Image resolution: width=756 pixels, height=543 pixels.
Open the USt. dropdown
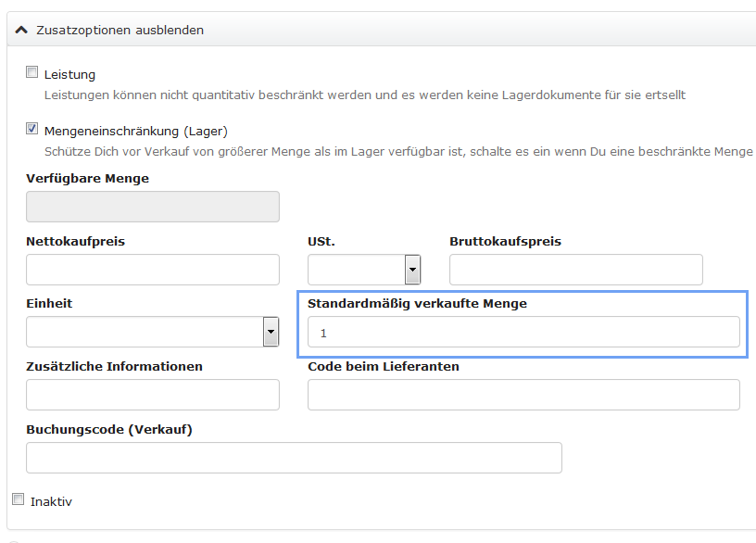pyautogui.click(x=412, y=270)
